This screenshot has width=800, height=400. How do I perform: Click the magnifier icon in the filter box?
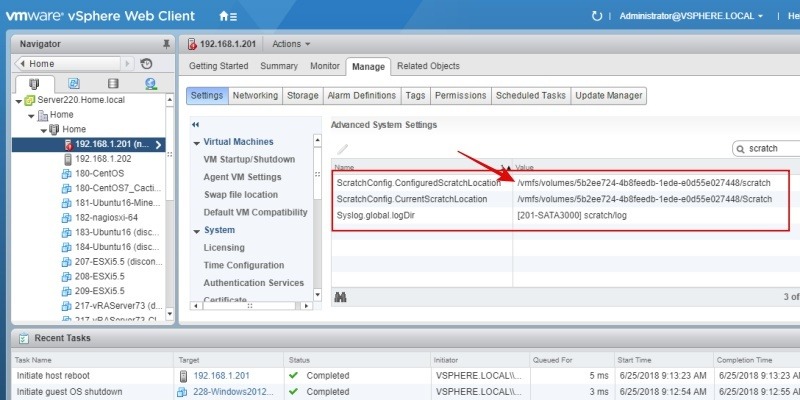click(740, 148)
